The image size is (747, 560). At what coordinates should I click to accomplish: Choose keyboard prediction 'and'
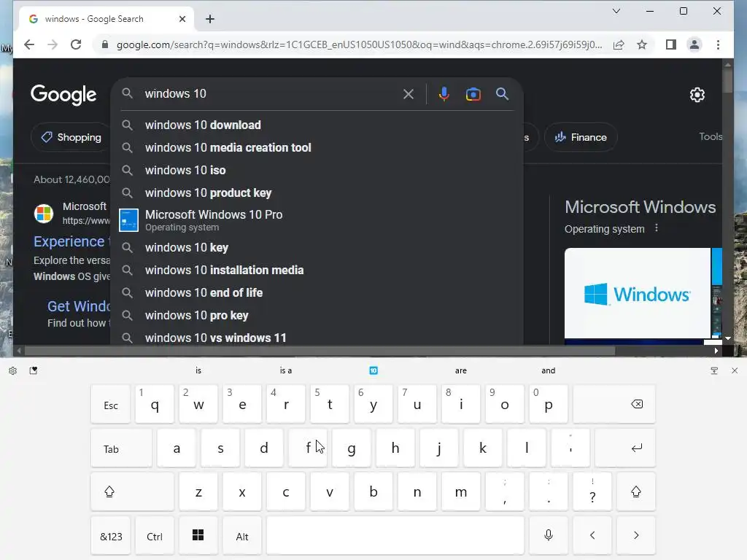(549, 370)
